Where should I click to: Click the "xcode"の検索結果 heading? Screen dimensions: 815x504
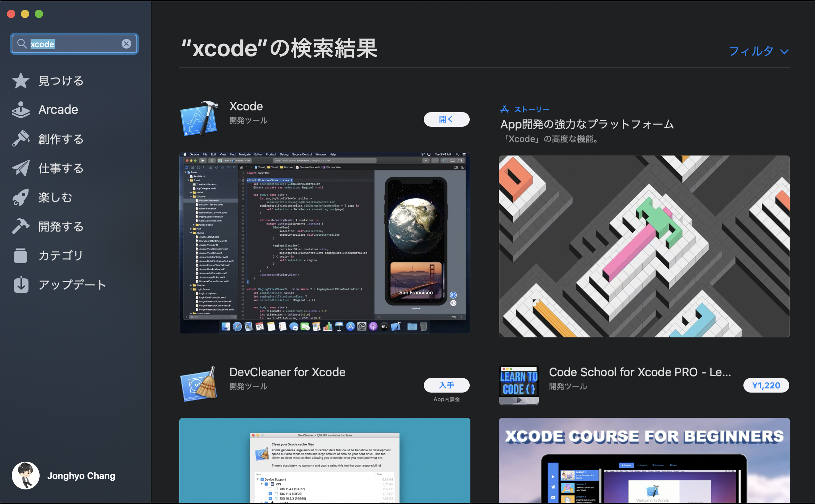coord(279,48)
